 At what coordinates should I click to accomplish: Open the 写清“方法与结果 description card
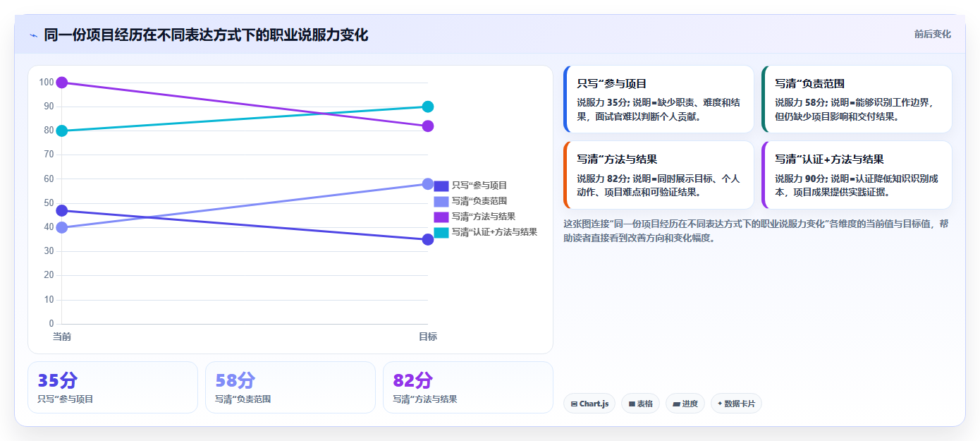tap(659, 175)
